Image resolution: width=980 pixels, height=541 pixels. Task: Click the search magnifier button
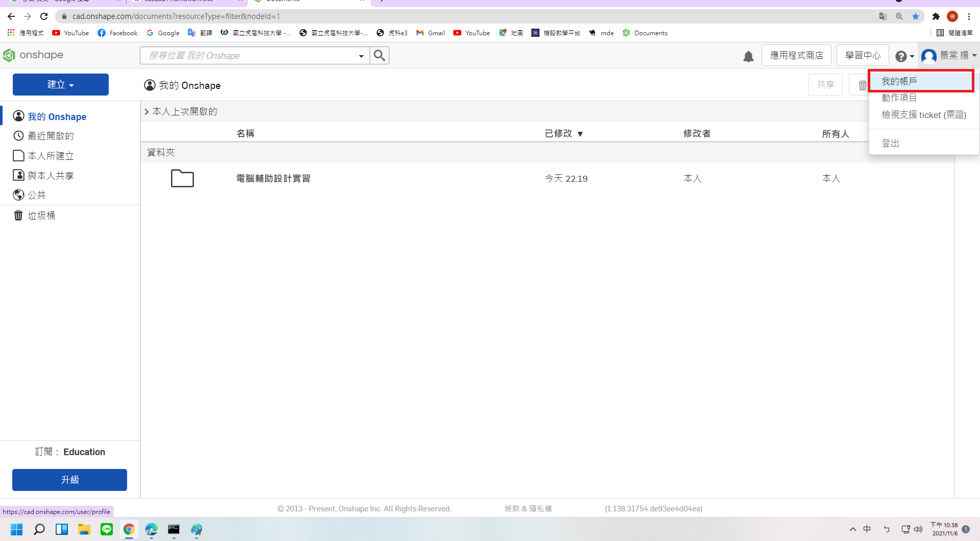[379, 55]
